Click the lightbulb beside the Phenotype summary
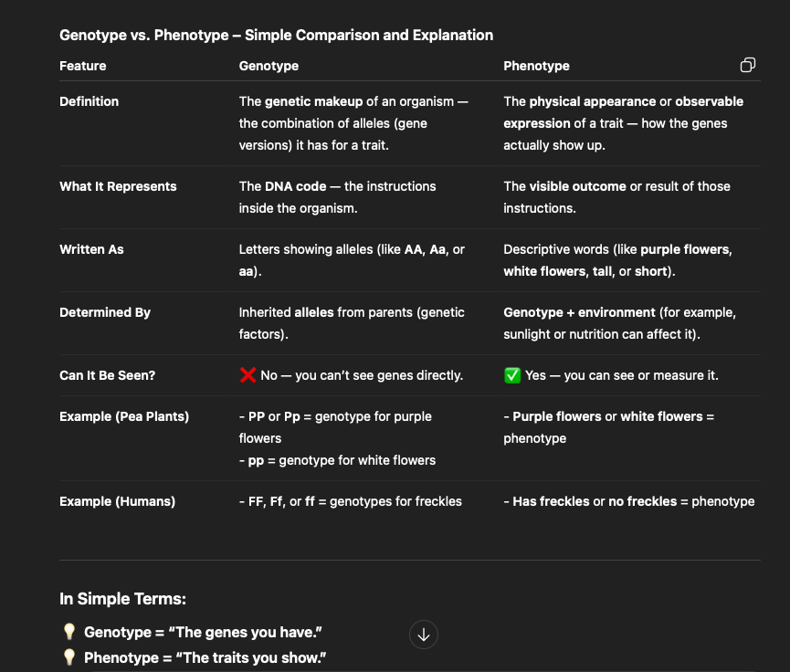 (x=68, y=657)
